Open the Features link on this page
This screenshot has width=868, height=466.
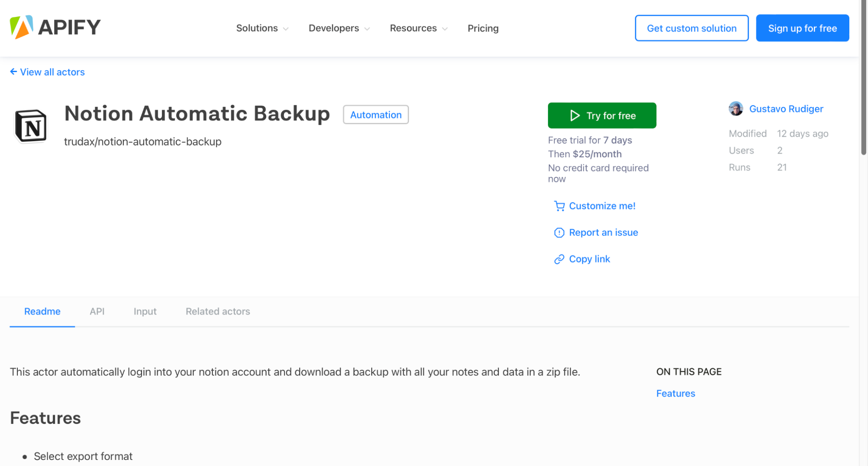click(x=676, y=393)
